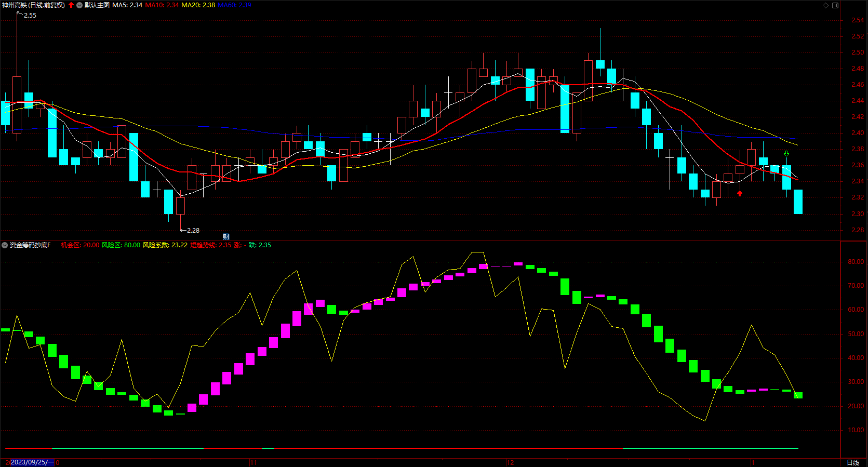The image size is (868, 467).
Task: Click the red up arrow beside the stock title
Action: coord(71,5)
